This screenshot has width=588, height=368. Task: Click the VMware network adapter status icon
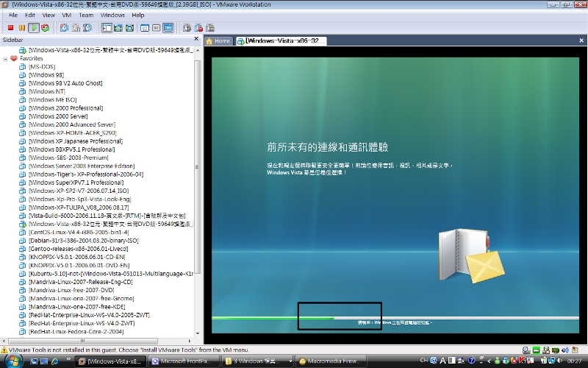[556, 350]
